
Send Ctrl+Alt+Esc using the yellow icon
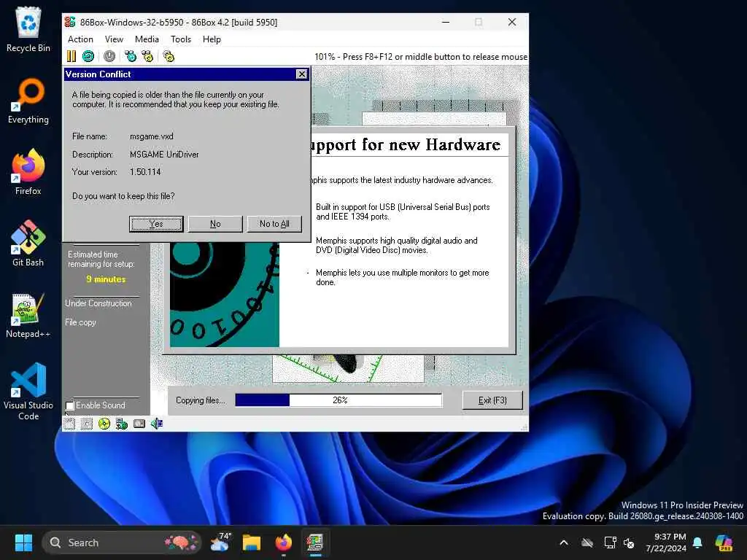point(147,56)
